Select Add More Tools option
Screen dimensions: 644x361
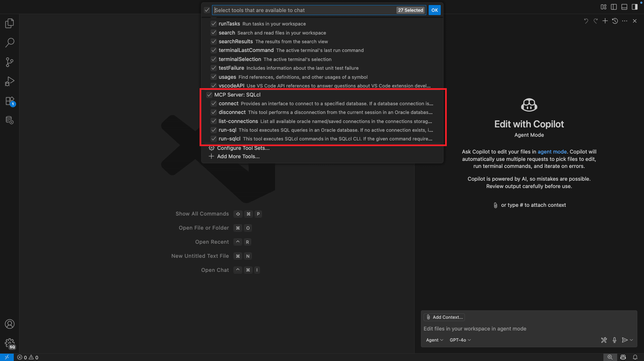(238, 156)
